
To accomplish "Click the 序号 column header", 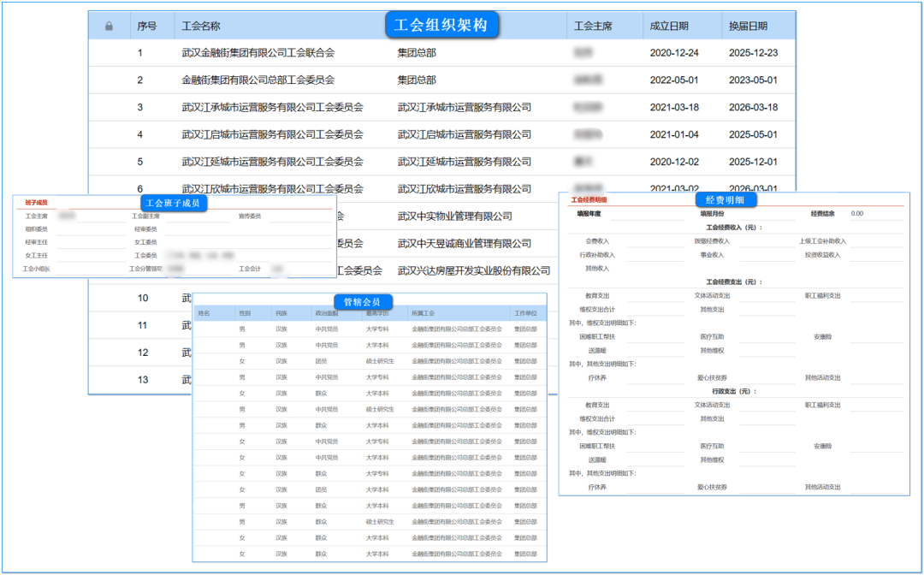I will click(x=147, y=26).
